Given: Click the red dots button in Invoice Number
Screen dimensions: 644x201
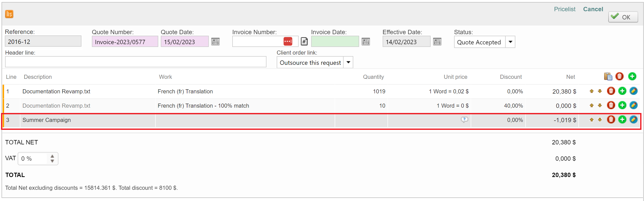Looking at the screenshot, I should 288,41.
